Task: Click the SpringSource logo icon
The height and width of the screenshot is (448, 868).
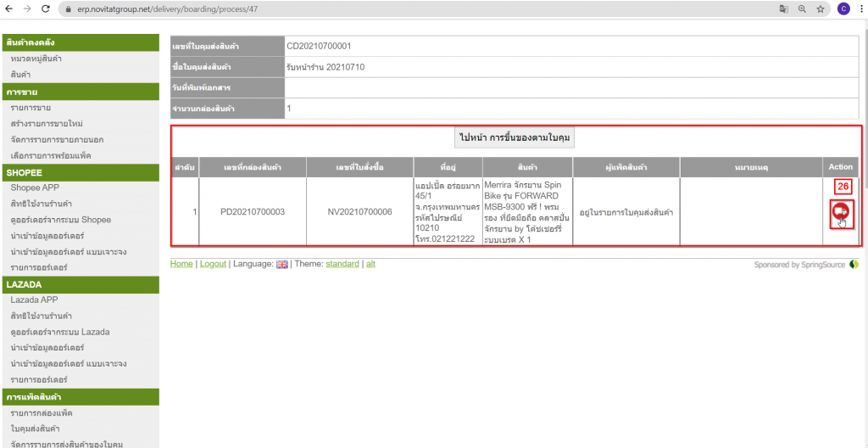Action: pos(854,265)
